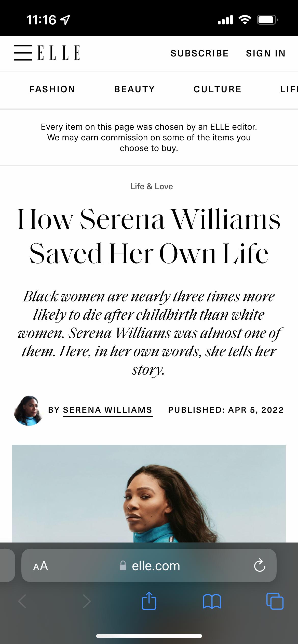Click the Subscribe link
This screenshot has width=298, height=644.
(199, 53)
